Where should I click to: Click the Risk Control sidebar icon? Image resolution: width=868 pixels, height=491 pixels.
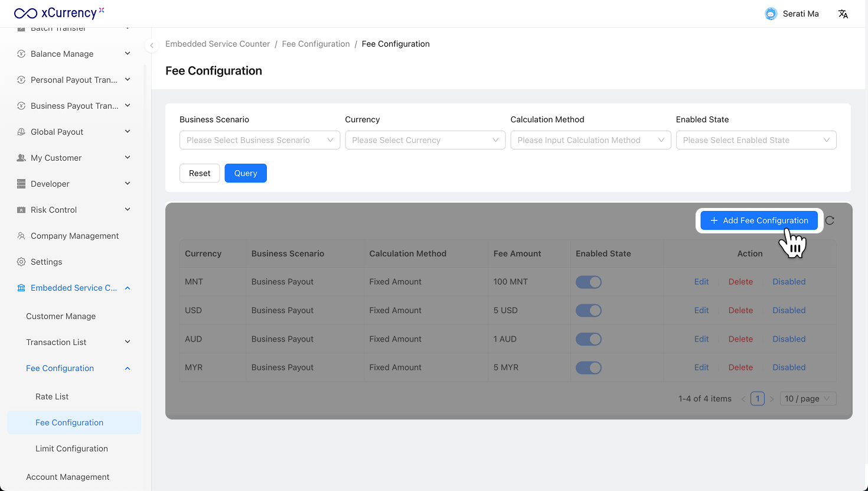[21, 210]
